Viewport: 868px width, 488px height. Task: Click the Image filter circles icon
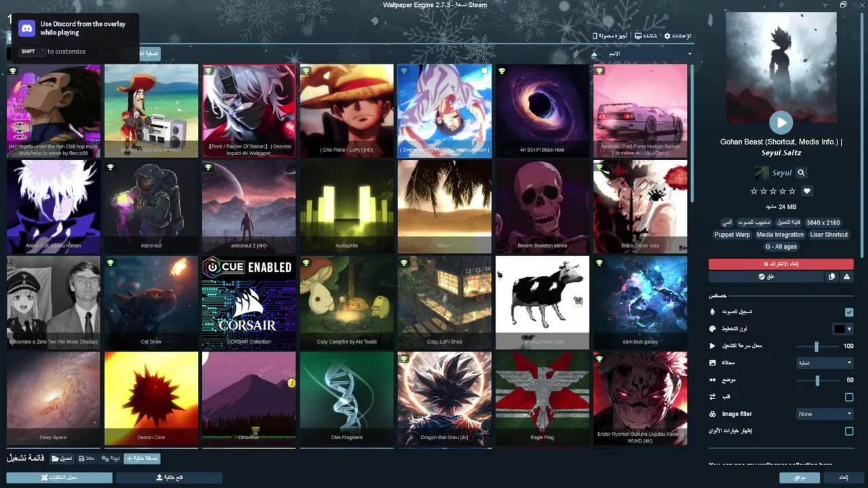click(x=712, y=414)
